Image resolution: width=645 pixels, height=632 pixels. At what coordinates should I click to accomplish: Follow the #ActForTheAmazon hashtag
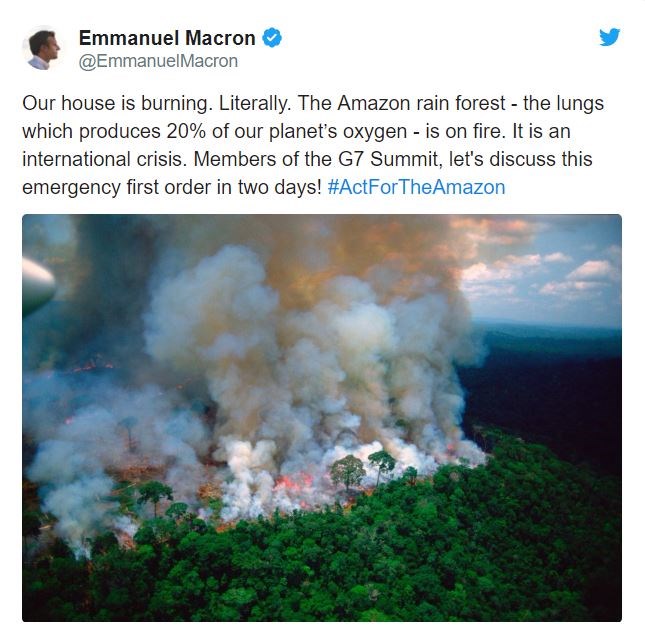[x=416, y=187]
